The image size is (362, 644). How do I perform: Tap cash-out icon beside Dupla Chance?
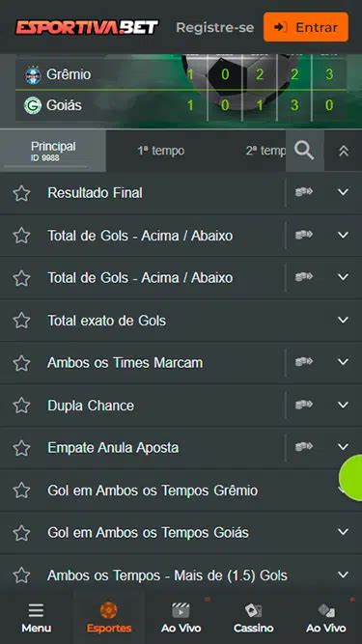pos(304,405)
